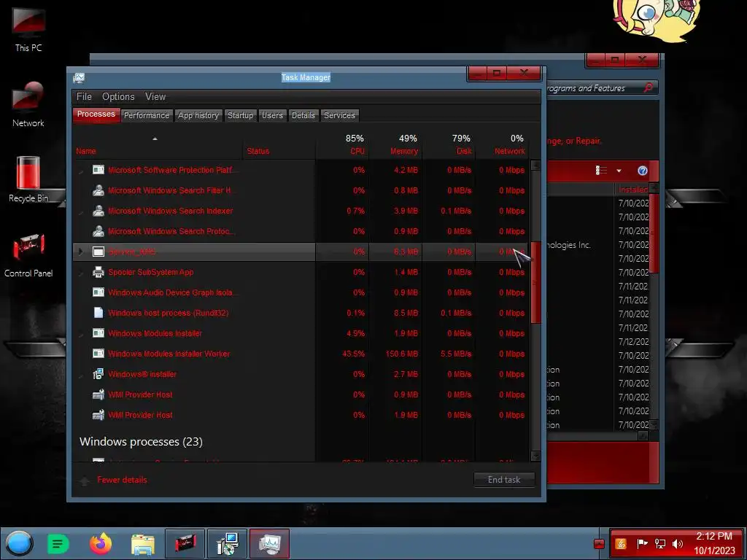This screenshot has height=560, width=747.
Task: Switch to the App history tab
Action: [198, 115]
